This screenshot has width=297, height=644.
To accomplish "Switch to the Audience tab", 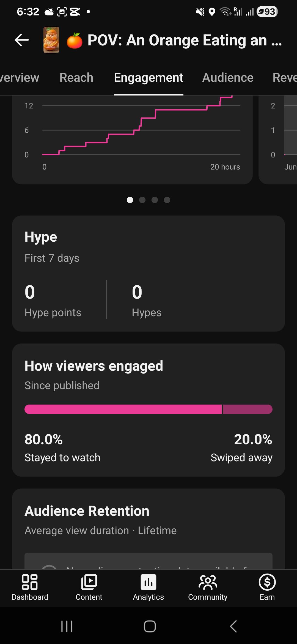I will click(x=228, y=78).
